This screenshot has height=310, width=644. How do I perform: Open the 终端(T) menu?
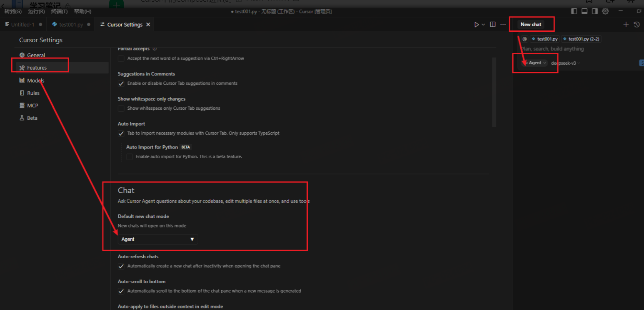59,12
